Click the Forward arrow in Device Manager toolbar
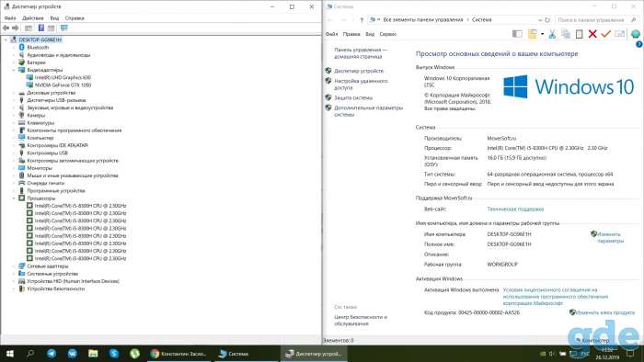 tap(16, 28)
